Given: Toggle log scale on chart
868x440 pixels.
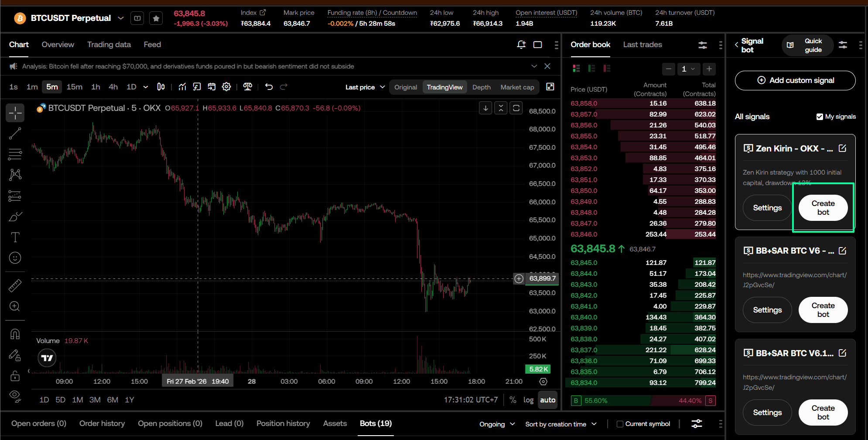Looking at the screenshot, I should coord(528,400).
